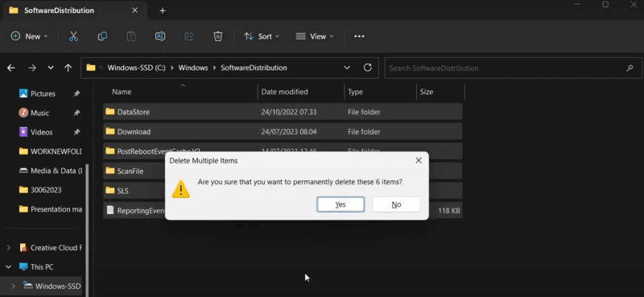Expand the Creative Cloud Files tree node
644x297 pixels.
click(x=9, y=248)
